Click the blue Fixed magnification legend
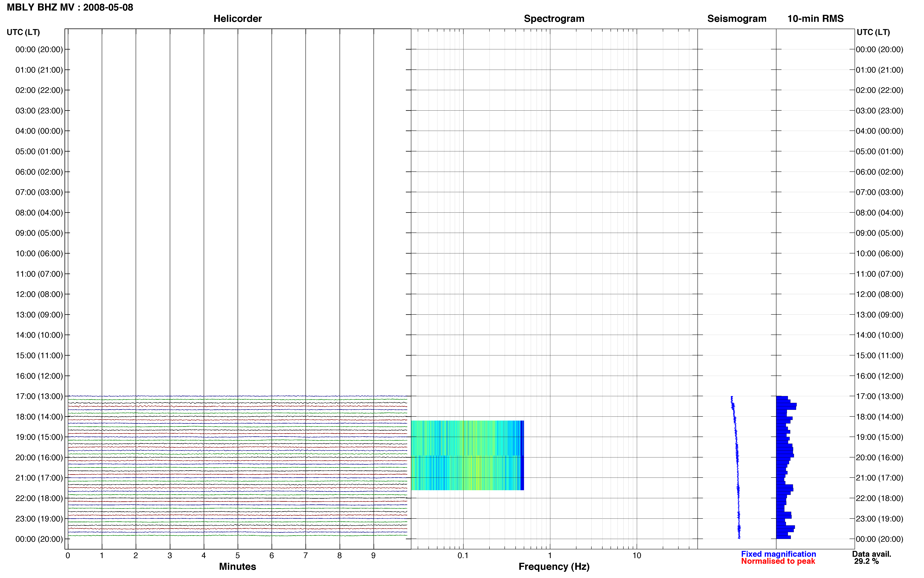Image resolution: width=924 pixels, height=578 pixels. click(778, 554)
